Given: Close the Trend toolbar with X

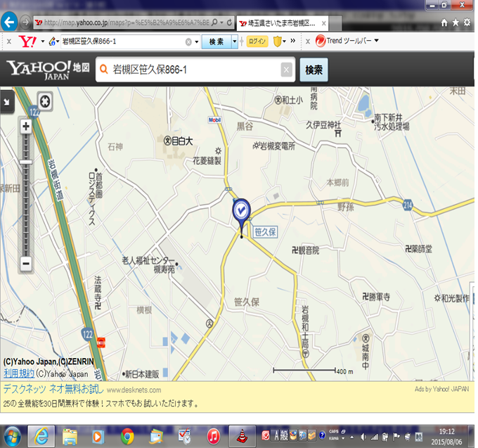Looking at the screenshot, I should (308, 41).
